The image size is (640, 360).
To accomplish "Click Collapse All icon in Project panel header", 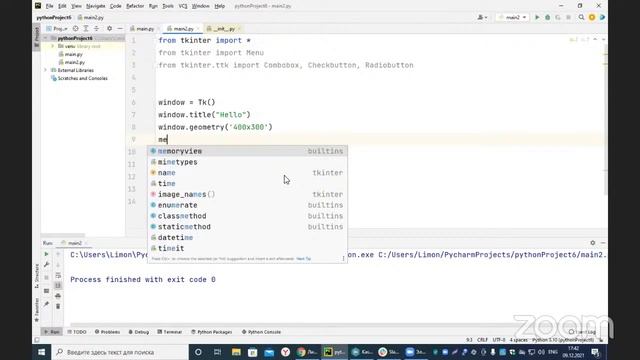I will (97, 29).
